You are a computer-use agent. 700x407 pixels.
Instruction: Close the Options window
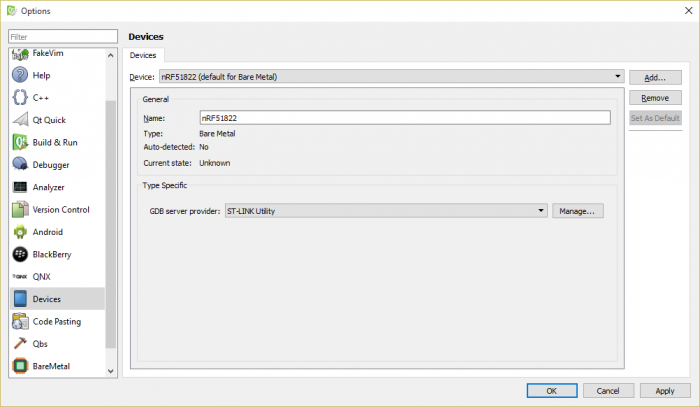(x=688, y=11)
